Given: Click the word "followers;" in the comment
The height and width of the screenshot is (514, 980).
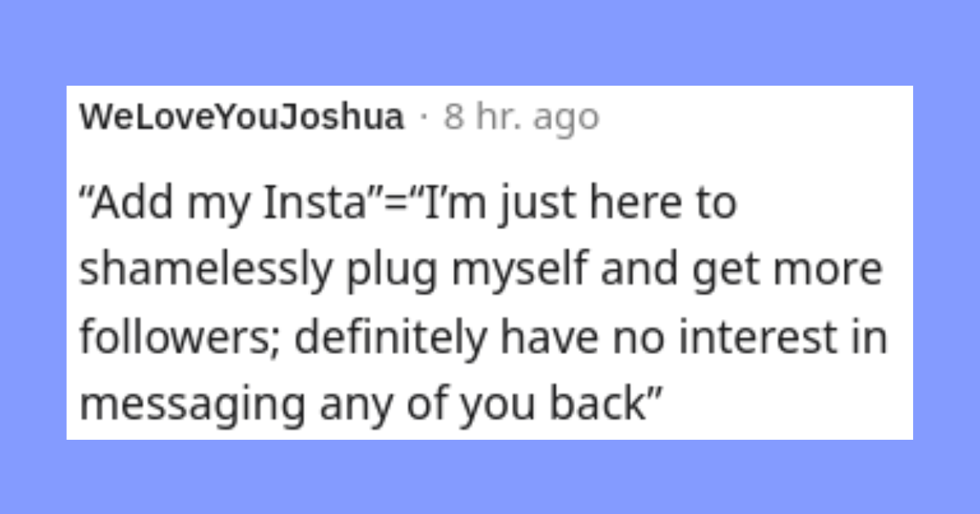Looking at the screenshot, I should [179, 338].
